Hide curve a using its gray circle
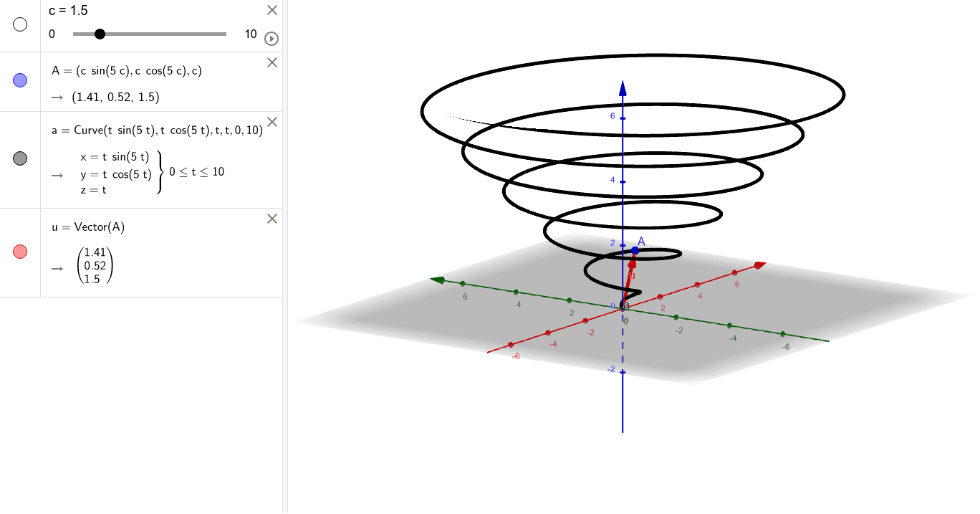The image size is (980, 514). point(20,158)
